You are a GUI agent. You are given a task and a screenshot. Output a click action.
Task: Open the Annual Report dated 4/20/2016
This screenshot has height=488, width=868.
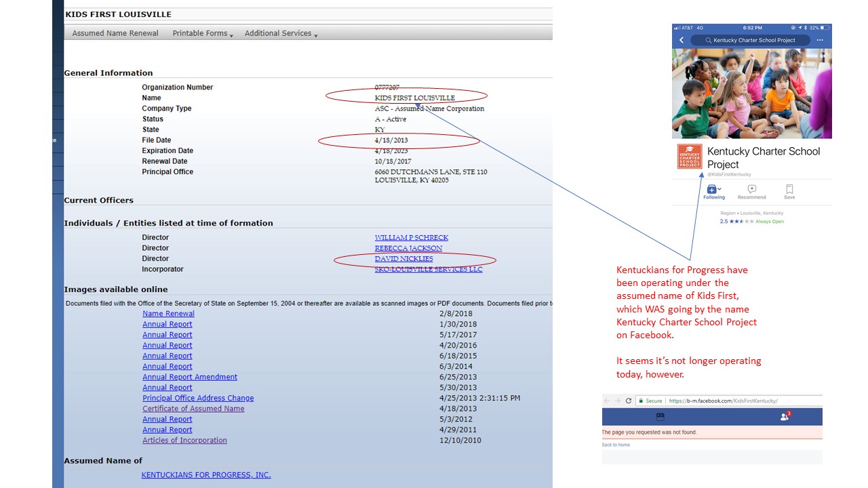(x=167, y=345)
